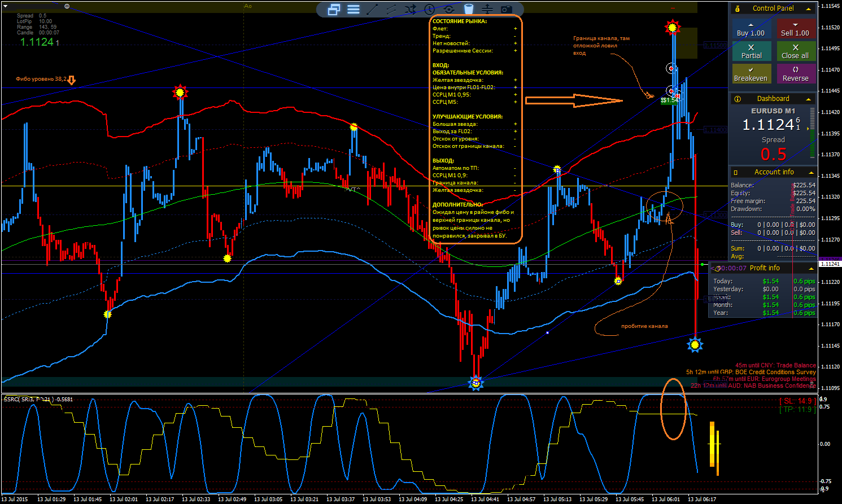This screenshot has width=842, height=504.
Task: Click the red Spread value 0.5 in Dashboard
Action: tap(773, 154)
